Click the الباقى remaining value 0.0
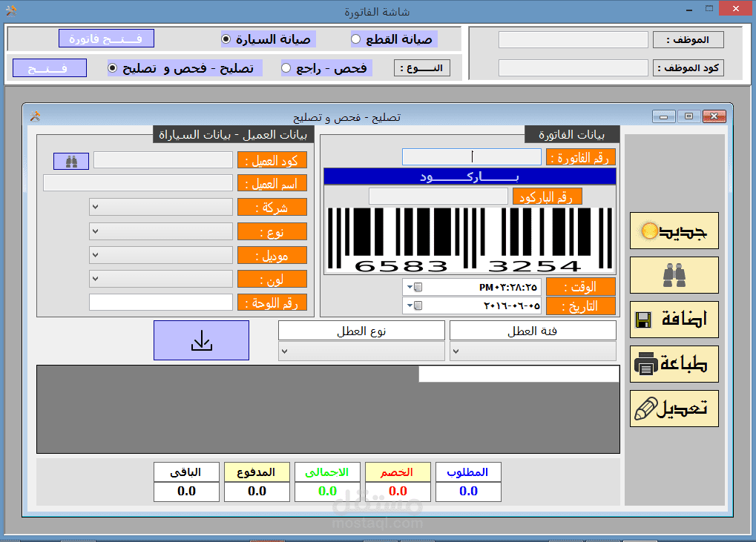756x542 pixels. tap(187, 492)
